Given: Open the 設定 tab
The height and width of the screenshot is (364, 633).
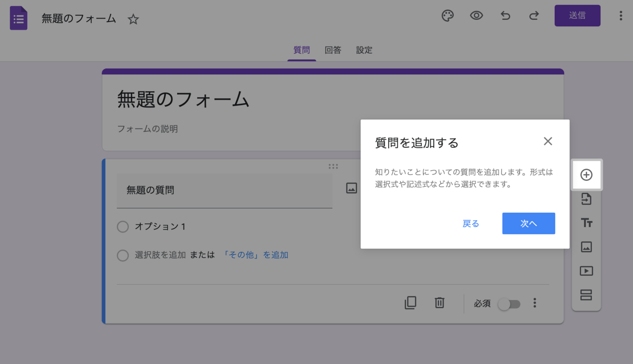Looking at the screenshot, I should click(x=364, y=50).
